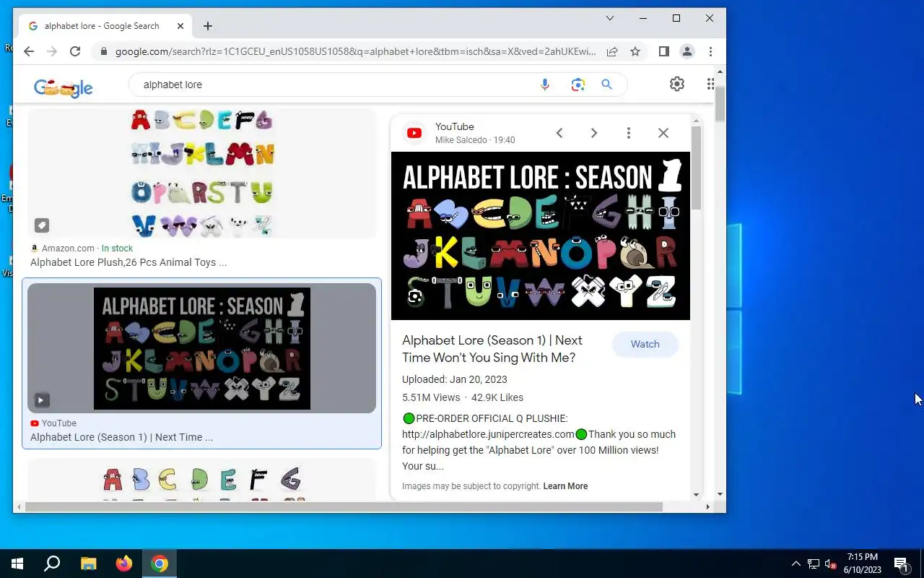Show hidden system tray icons
924x578 pixels.
point(796,564)
